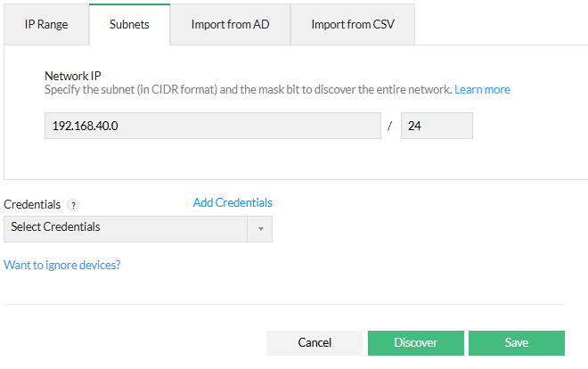Click the Credentials help question mark icon

point(74,205)
